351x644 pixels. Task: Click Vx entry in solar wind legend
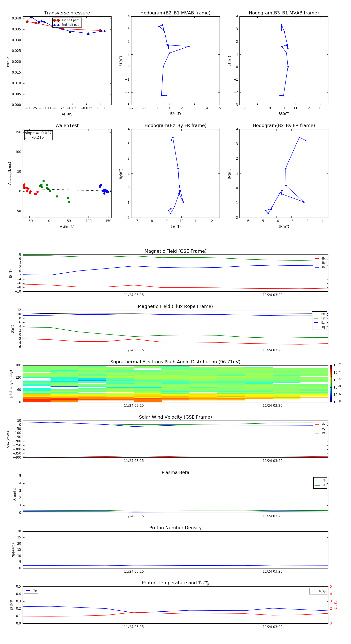coord(320,424)
